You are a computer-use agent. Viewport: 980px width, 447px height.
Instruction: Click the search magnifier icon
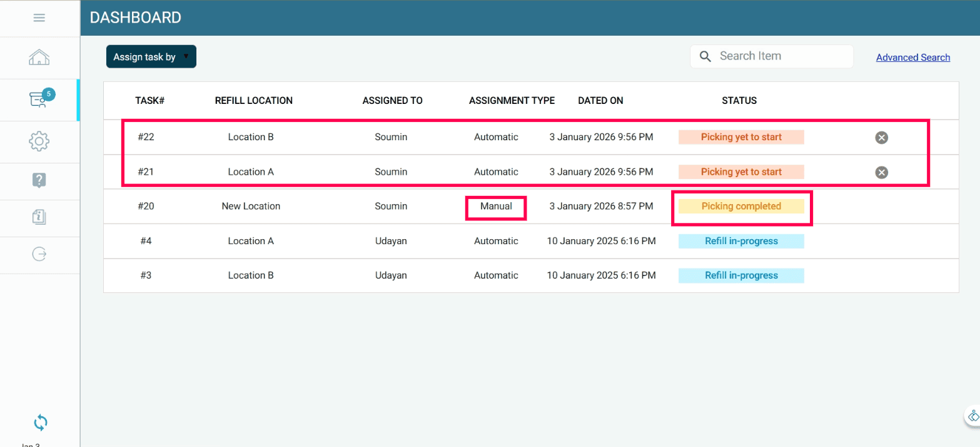click(705, 56)
